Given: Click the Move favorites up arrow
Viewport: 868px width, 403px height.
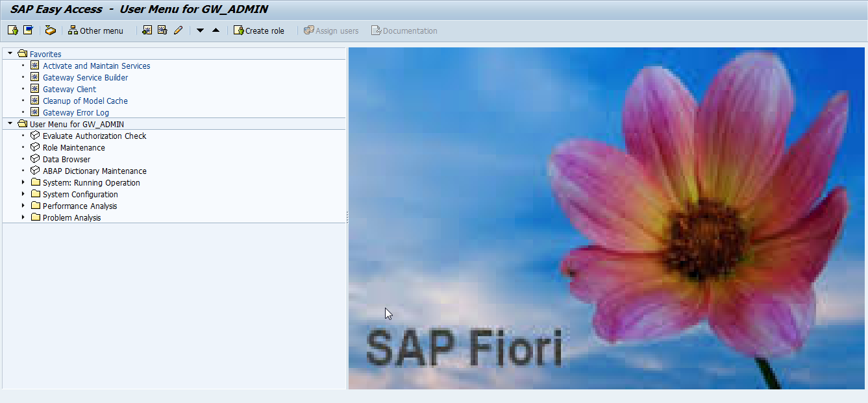Looking at the screenshot, I should point(216,31).
